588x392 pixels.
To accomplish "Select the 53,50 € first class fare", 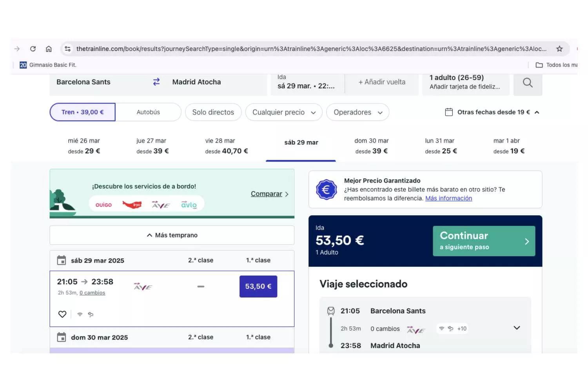I will pos(258,287).
